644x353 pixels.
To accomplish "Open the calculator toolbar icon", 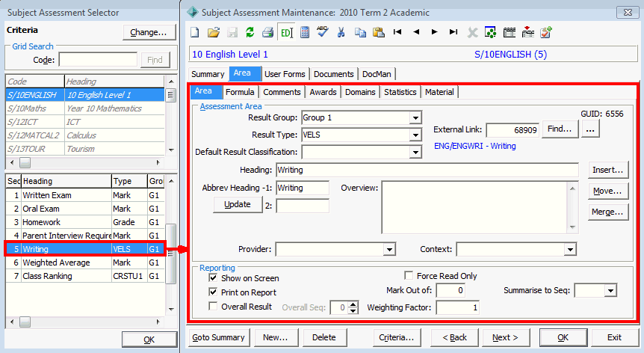I will [305, 32].
